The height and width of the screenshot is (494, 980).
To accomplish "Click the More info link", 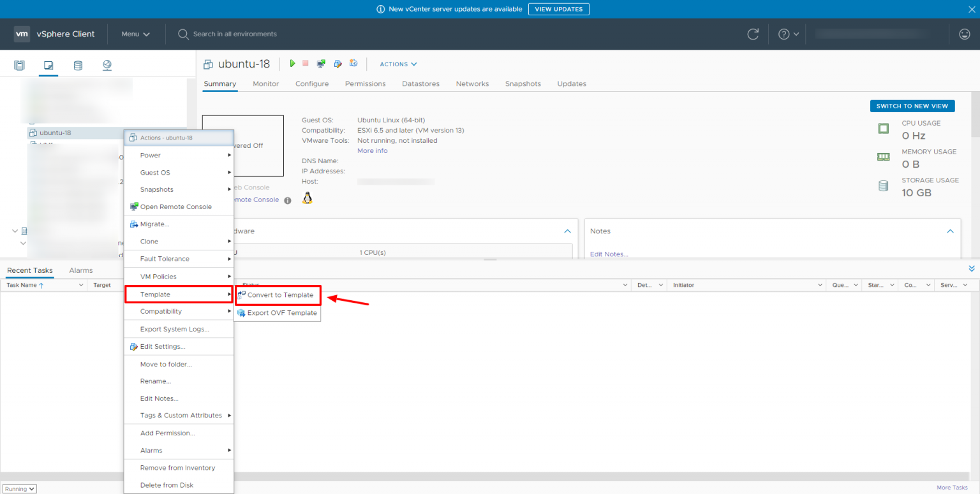I will [x=372, y=151].
